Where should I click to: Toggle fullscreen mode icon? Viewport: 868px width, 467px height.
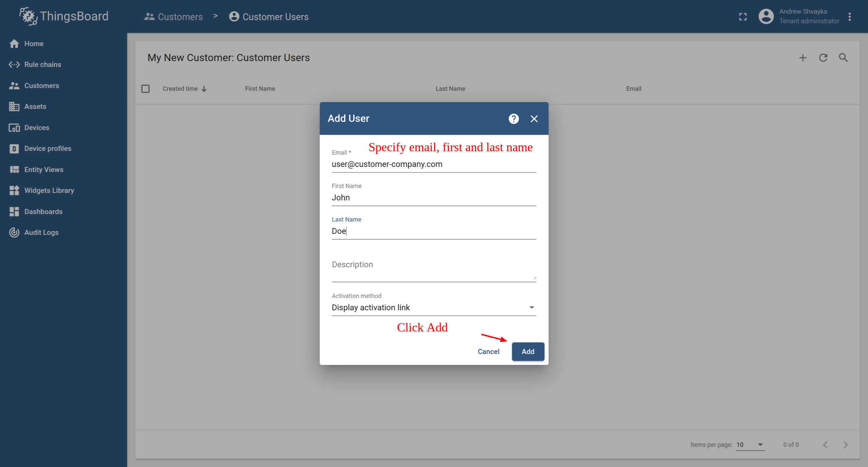pyautogui.click(x=743, y=17)
